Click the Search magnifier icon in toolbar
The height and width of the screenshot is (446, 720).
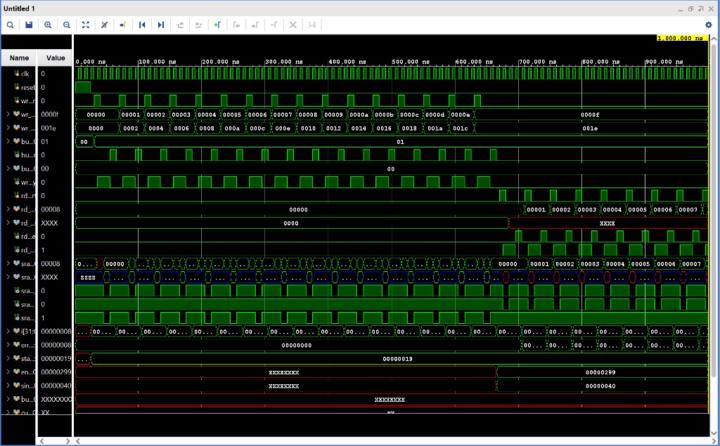pyautogui.click(x=9, y=24)
